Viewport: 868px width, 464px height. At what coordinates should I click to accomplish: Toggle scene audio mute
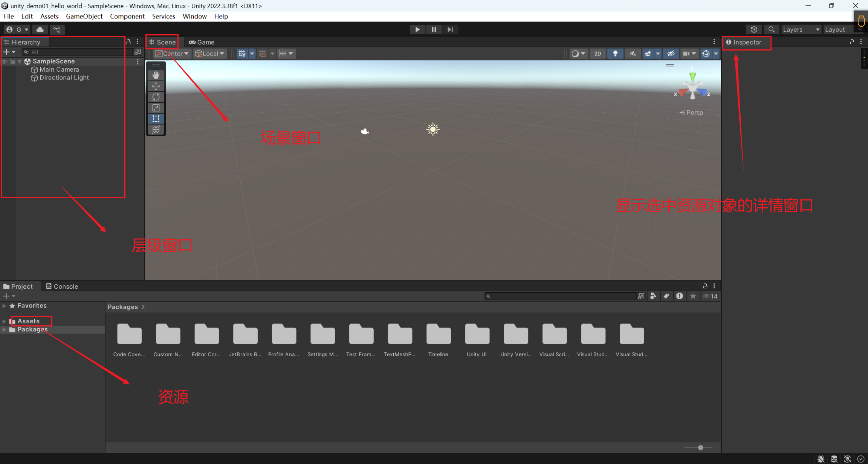[x=633, y=54]
